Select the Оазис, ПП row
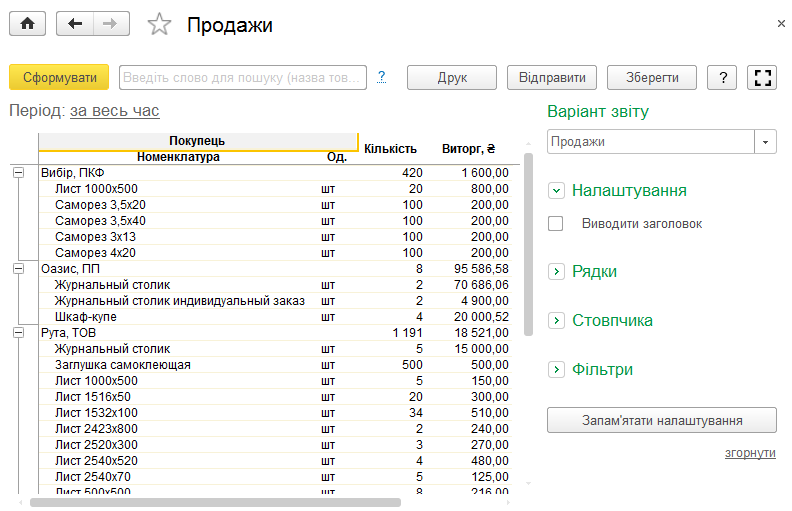Viewport: 792px width, 511px height. [275, 269]
